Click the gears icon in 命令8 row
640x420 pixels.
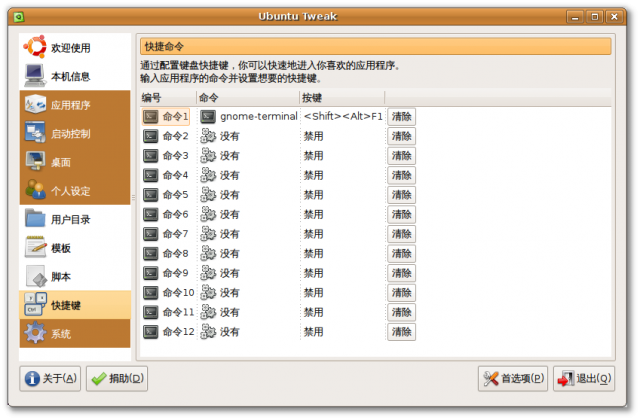coord(208,253)
